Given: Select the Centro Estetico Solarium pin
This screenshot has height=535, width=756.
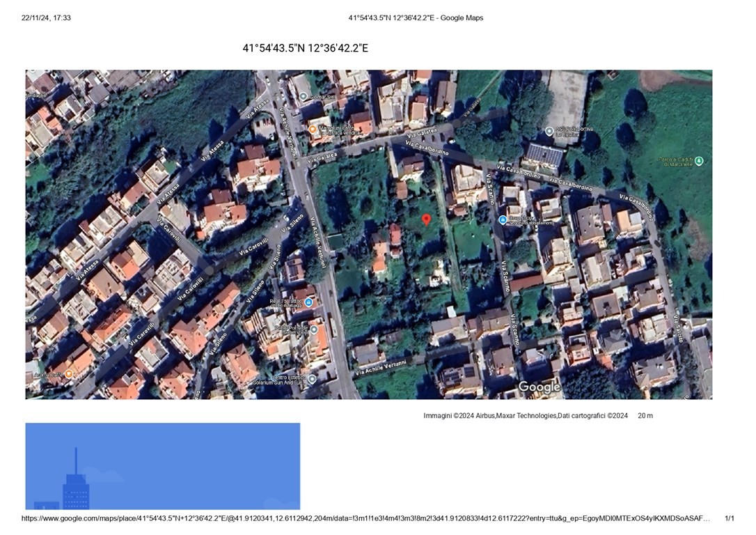Looking at the screenshot, I should tap(312, 379).
